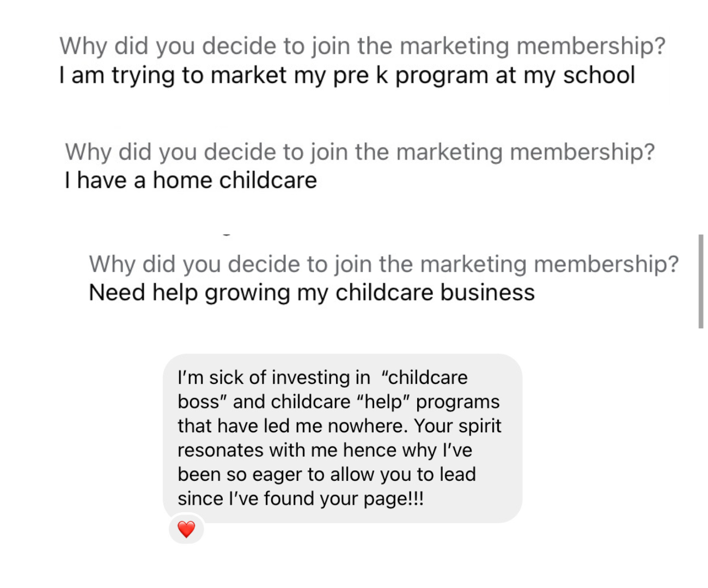This screenshot has height=588, width=708.
Task: Click the quoted word "help" in the bubble
Action: (383, 402)
